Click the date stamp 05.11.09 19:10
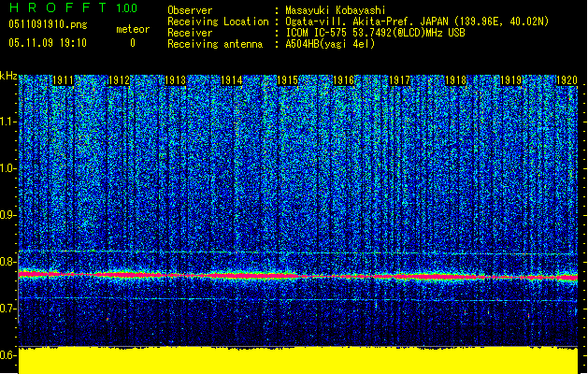Image resolution: width=588 pixels, height=374 pixels. (x=48, y=43)
